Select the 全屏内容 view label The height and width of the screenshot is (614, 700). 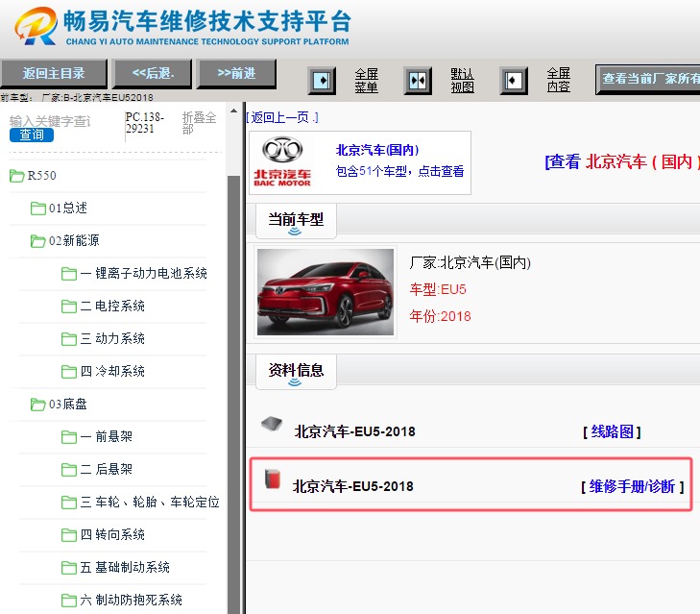559,81
